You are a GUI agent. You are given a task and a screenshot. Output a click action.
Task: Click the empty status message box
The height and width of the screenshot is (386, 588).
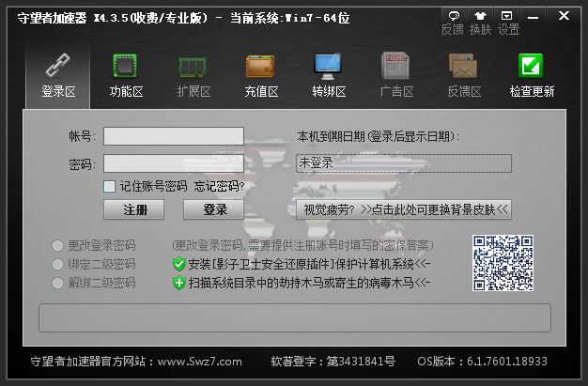coord(295,317)
